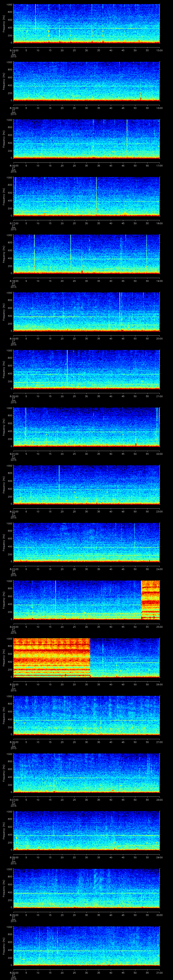Click the 31:00 end time label
This screenshot has width=173, height=980.
[159, 972]
